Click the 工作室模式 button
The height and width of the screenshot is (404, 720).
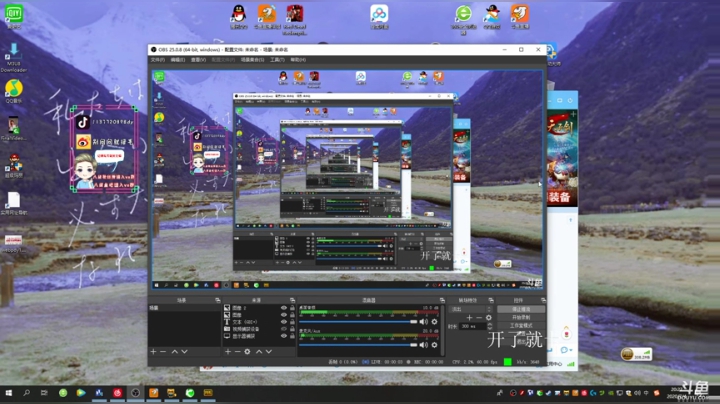(x=521, y=325)
